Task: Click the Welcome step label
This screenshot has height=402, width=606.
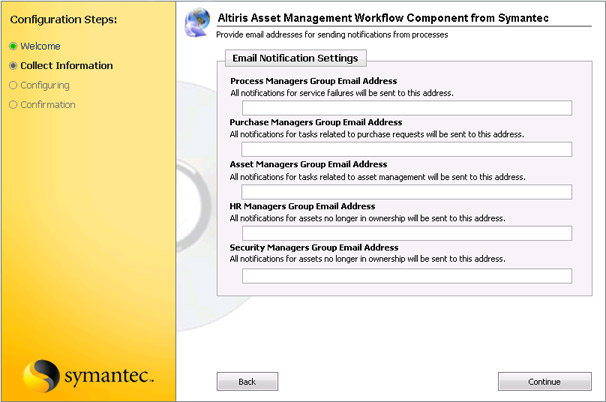Action: (x=40, y=46)
